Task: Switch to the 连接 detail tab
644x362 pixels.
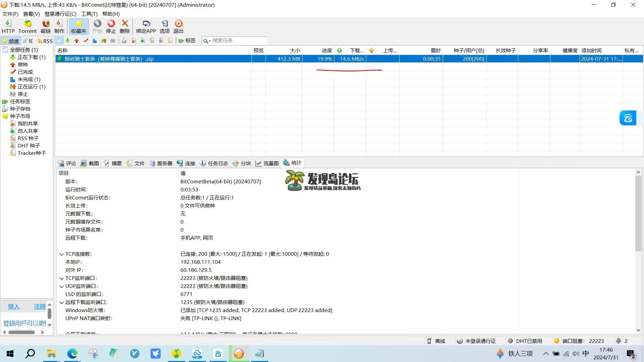Action: click(186, 163)
